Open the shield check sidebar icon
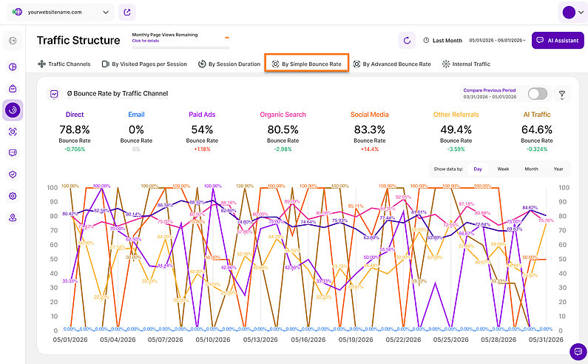This screenshot has width=588, height=364. pyautogui.click(x=13, y=175)
